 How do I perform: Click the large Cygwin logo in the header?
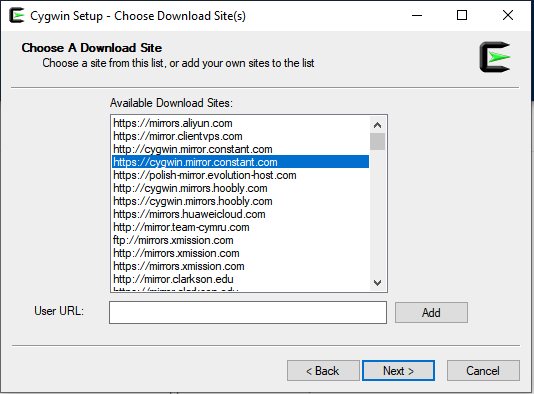point(494,57)
